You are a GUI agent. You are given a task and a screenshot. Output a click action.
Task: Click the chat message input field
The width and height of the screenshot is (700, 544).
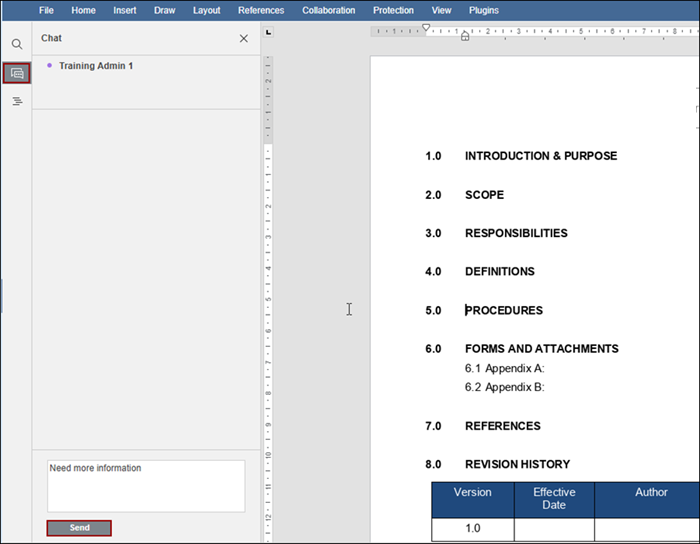pos(146,485)
